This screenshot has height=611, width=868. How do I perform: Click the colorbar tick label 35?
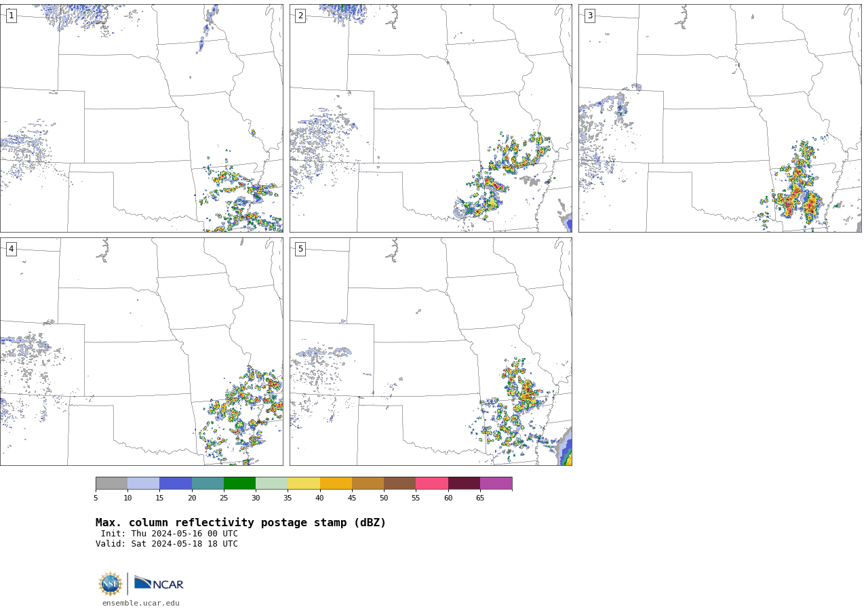[x=288, y=498]
